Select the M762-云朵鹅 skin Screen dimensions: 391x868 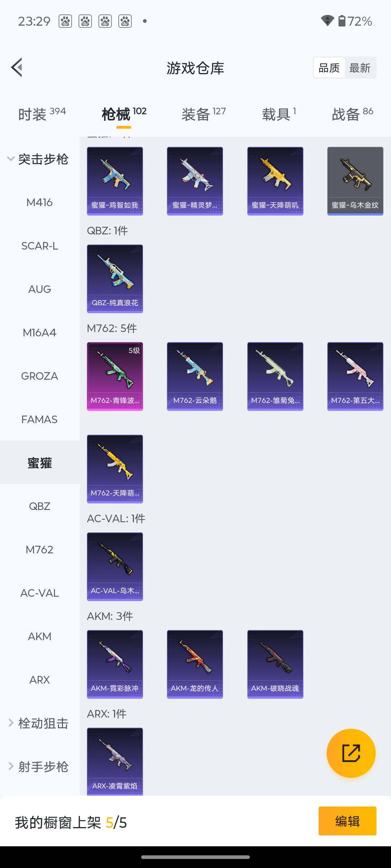click(x=195, y=376)
